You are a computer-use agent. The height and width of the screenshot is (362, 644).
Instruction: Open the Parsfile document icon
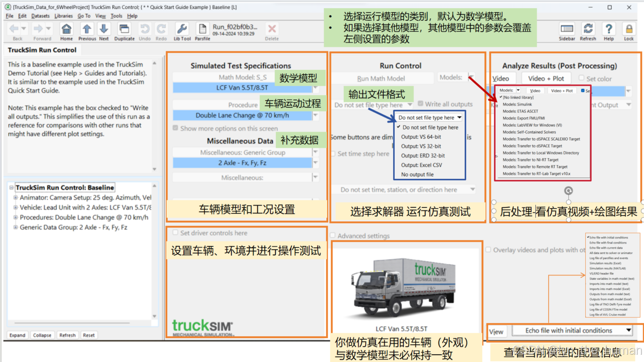(x=202, y=29)
